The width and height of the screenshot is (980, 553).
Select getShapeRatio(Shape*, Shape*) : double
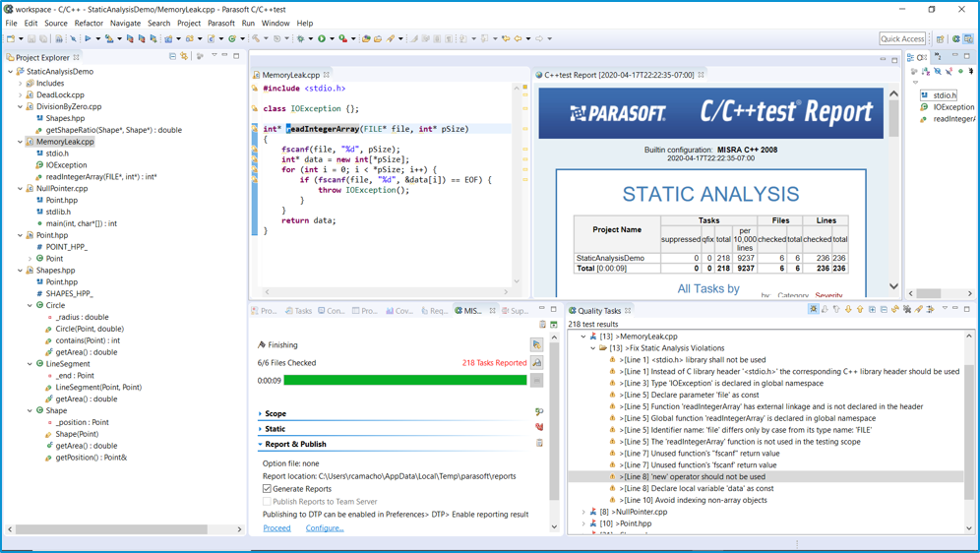point(114,130)
